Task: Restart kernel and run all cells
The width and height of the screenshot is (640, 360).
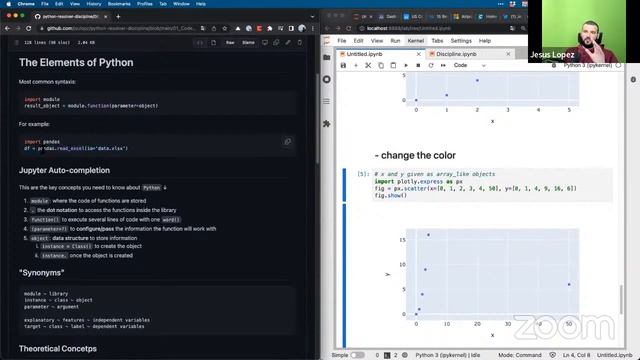Action: pos(443,65)
